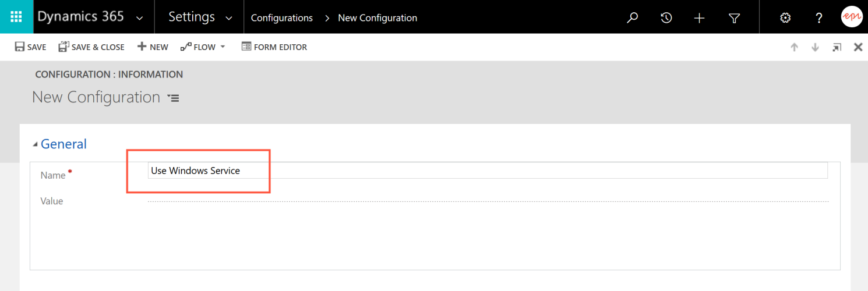Image resolution: width=868 pixels, height=291 pixels.
Task: Expand the Settings navigation chevron
Action: [229, 18]
